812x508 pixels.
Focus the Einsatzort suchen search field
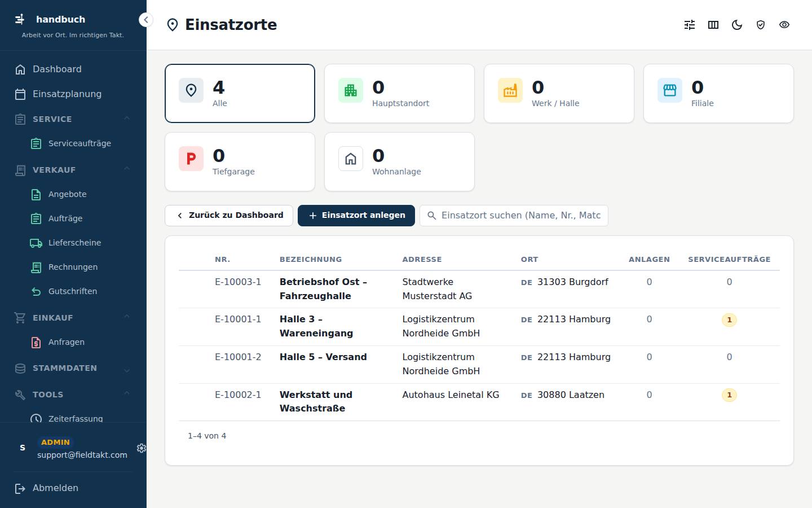pyautogui.click(x=514, y=216)
